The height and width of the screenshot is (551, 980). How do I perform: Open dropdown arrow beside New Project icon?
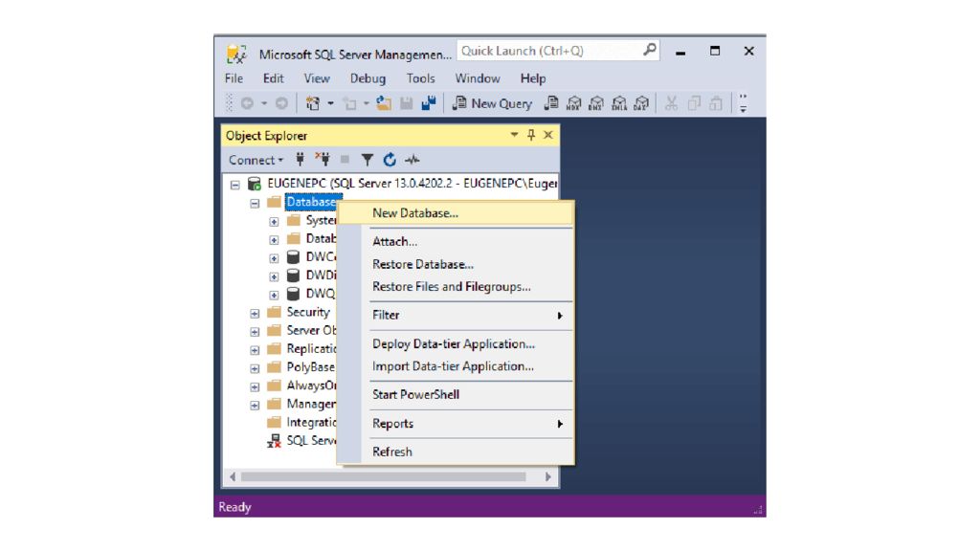pos(330,103)
